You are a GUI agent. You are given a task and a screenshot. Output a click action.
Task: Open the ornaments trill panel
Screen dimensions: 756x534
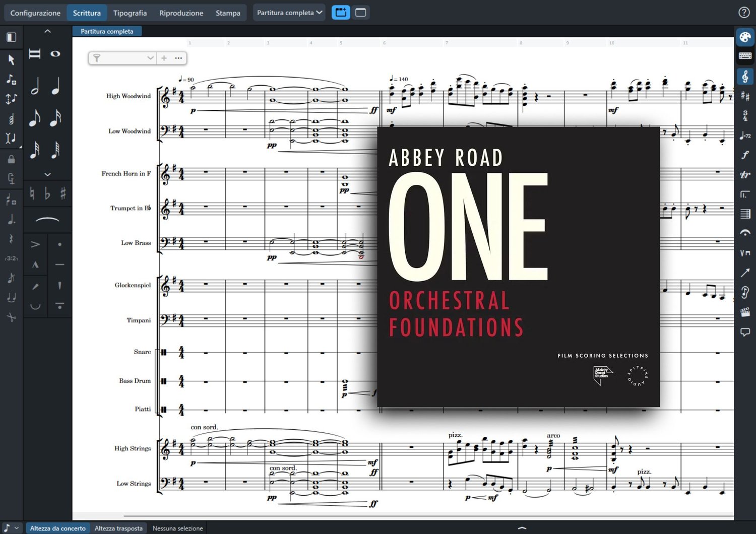coord(745,175)
